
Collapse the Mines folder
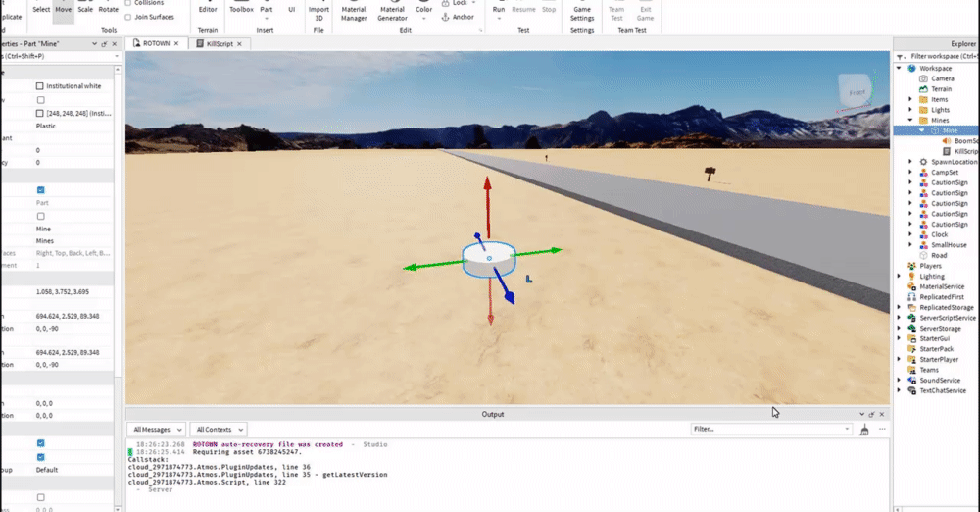(x=910, y=121)
